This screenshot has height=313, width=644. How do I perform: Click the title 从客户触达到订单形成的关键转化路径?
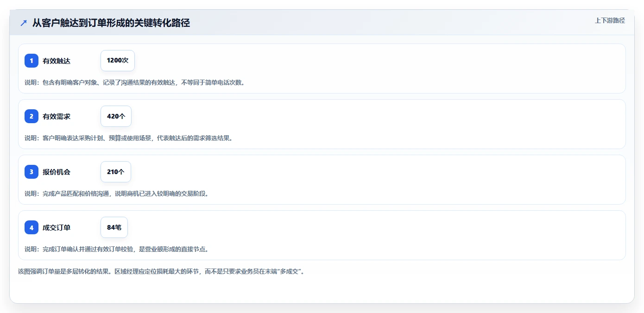[111, 23]
